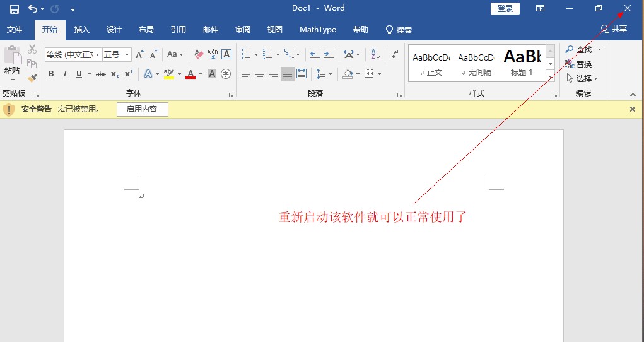Viewport: 644px width, 342px height.
Task: Toggle Justify alignment
Action: tap(288, 74)
